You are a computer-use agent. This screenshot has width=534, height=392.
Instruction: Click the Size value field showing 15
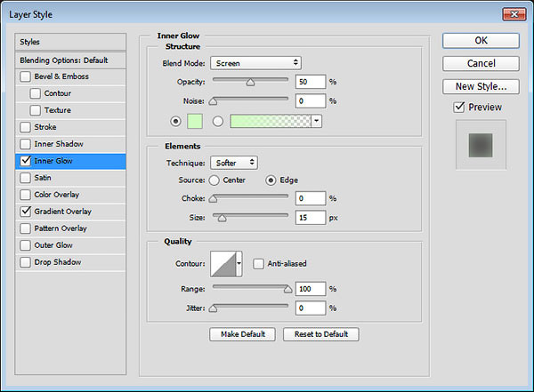[311, 218]
